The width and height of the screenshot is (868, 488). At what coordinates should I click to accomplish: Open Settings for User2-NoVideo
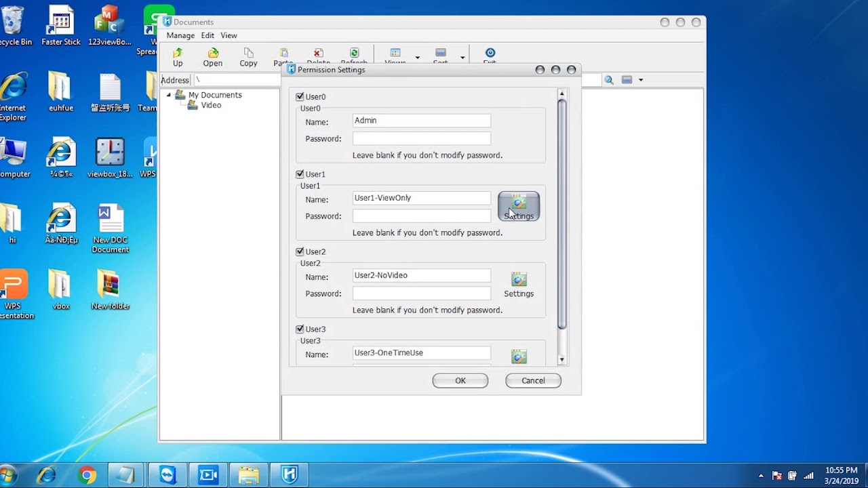coord(519,285)
